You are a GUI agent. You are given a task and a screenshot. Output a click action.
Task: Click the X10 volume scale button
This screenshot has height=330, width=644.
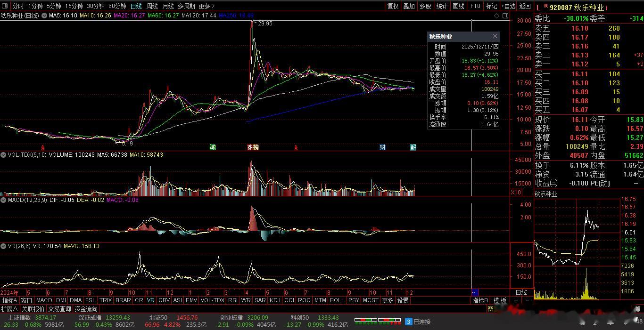tap(516, 192)
